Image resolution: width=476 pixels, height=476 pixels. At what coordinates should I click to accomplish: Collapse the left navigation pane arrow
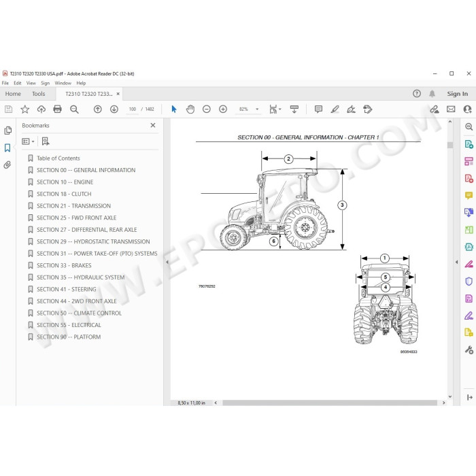tap(167, 262)
